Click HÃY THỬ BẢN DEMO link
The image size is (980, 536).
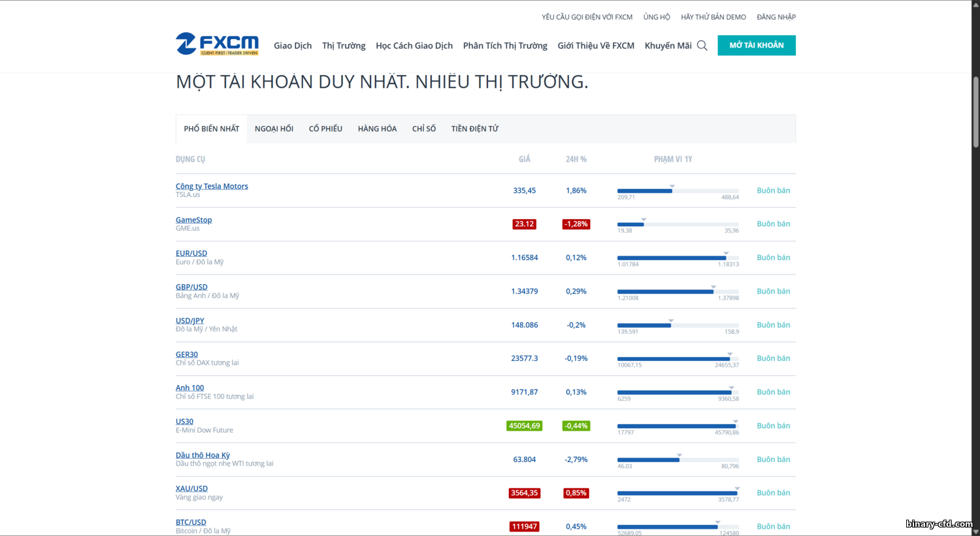tap(713, 17)
